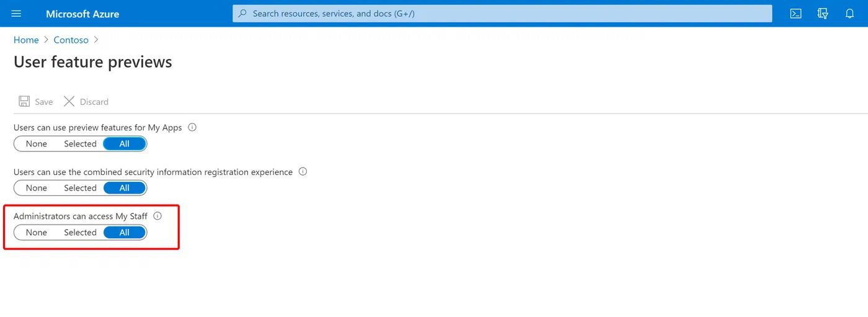Click 'Users can use preview features for My Apps'
Image resolution: width=868 pixels, height=317 pixels.
[x=98, y=128]
